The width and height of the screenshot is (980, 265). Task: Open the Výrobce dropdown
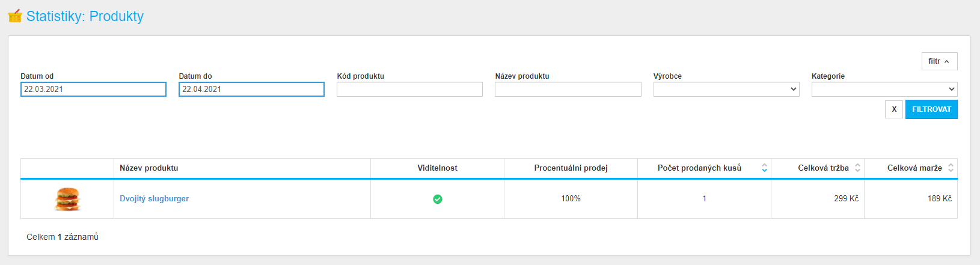[x=726, y=90]
